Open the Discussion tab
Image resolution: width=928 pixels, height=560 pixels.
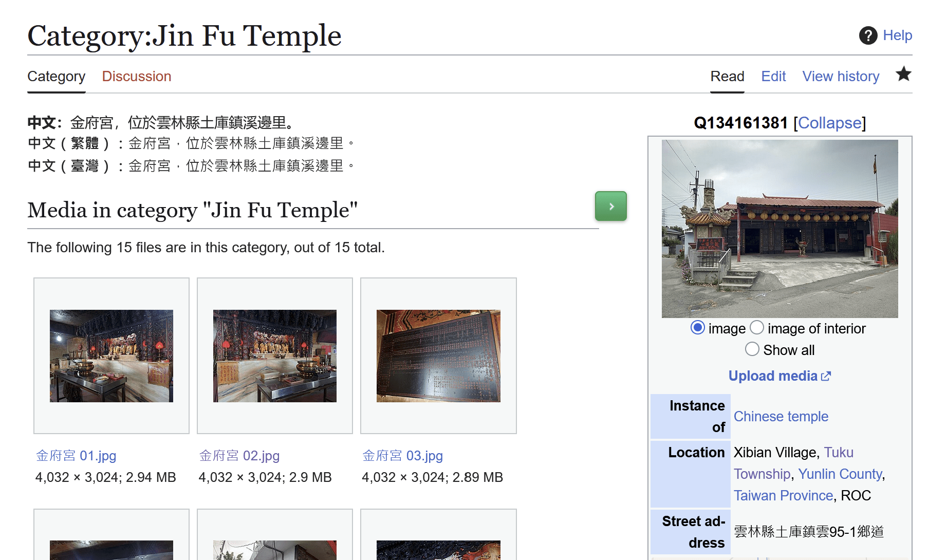pyautogui.click(x=137, y=77)
